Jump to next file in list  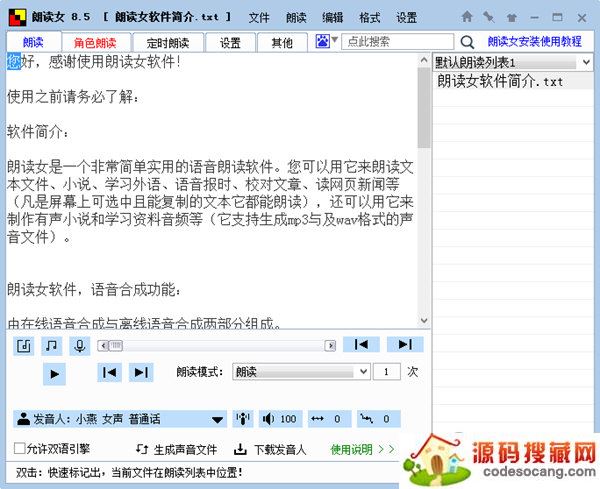click(x=405, y=344)
